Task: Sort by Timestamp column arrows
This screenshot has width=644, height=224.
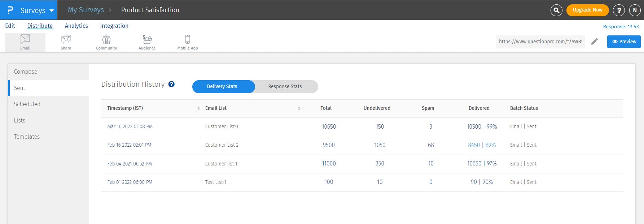Action: click(198, 108)
